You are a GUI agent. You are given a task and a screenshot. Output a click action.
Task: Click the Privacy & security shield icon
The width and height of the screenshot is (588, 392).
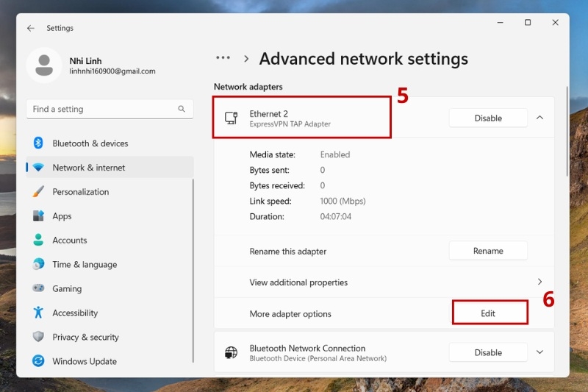38,337
